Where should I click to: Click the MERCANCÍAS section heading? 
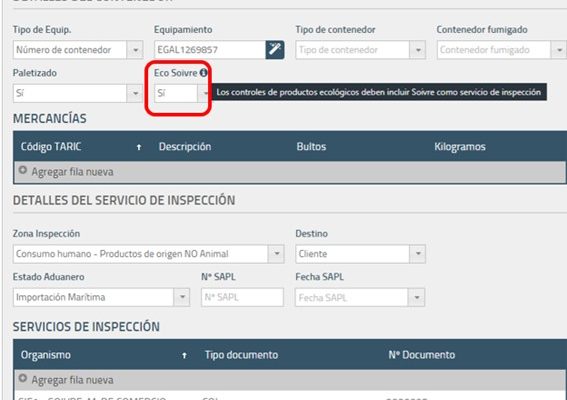[x=50, y=118]
